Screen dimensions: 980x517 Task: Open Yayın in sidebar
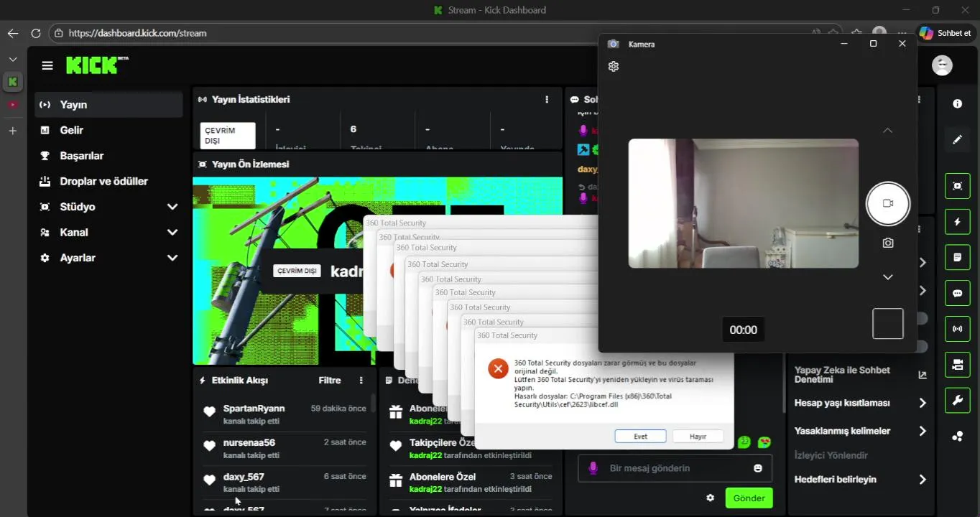(109, 105)
